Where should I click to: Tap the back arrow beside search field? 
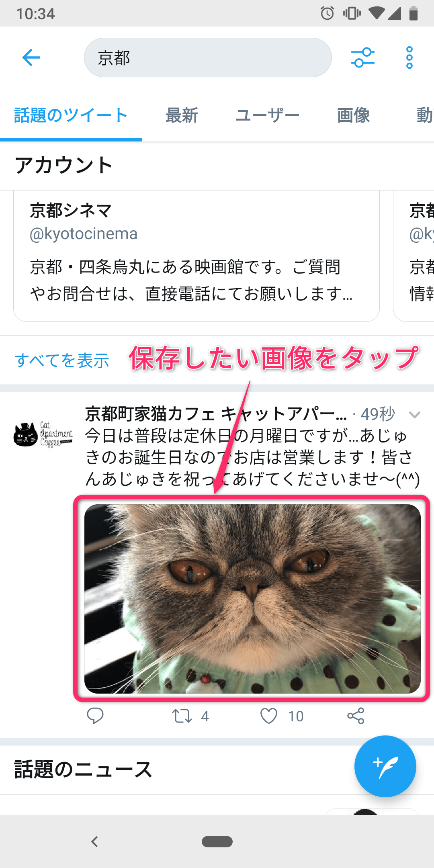click(31, 57)
